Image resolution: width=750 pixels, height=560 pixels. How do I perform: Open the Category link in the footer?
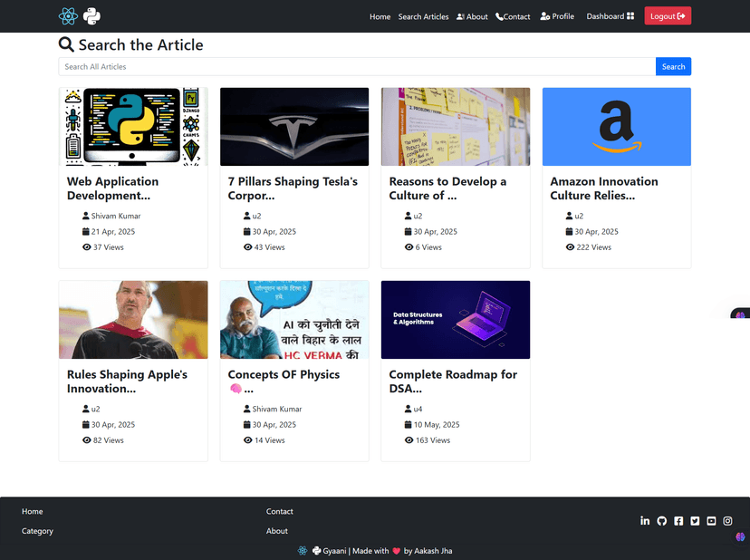(37, 531)
